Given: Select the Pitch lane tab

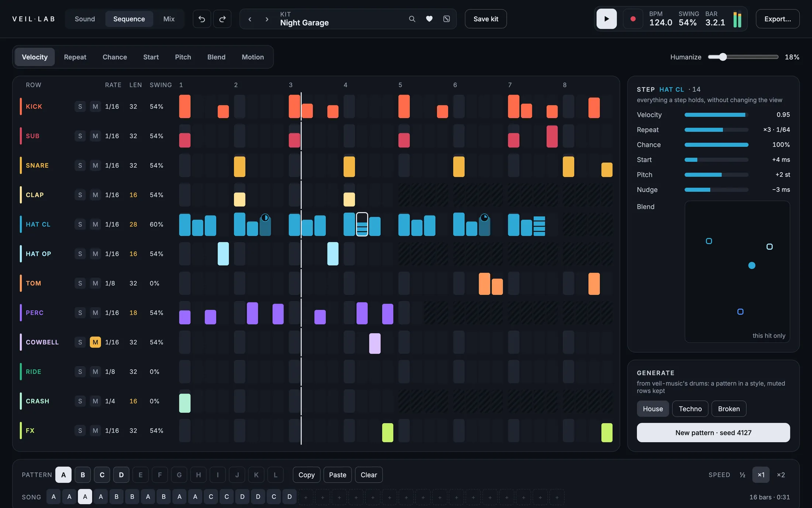Looking at the screenshot, I should coord(183,57).
